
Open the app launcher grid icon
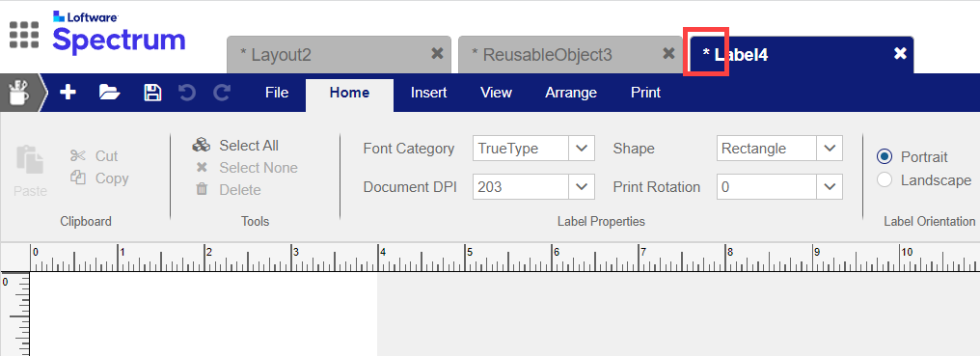[24, 35]
